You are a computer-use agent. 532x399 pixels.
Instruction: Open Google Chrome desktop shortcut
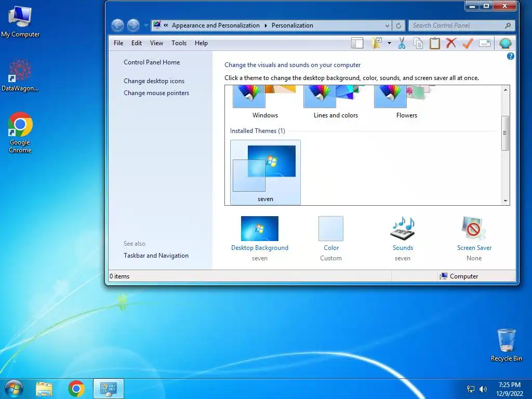[20, 132]
